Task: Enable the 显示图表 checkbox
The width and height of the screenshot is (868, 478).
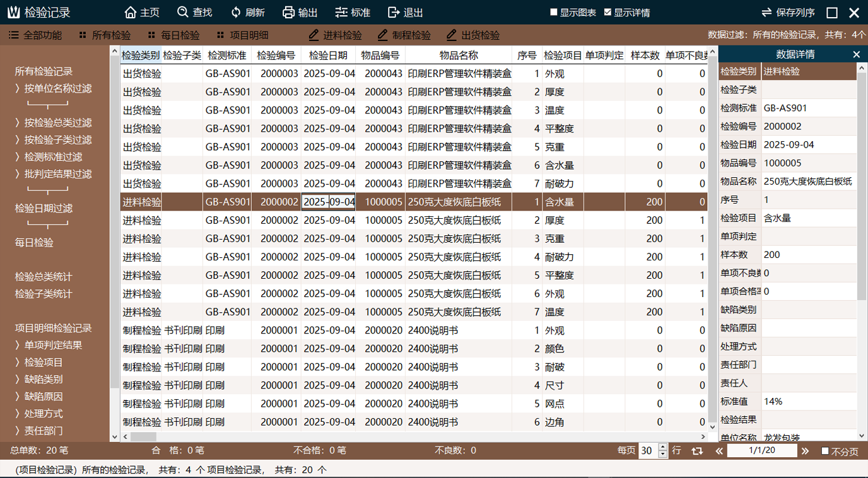Action: pos(554,13)
